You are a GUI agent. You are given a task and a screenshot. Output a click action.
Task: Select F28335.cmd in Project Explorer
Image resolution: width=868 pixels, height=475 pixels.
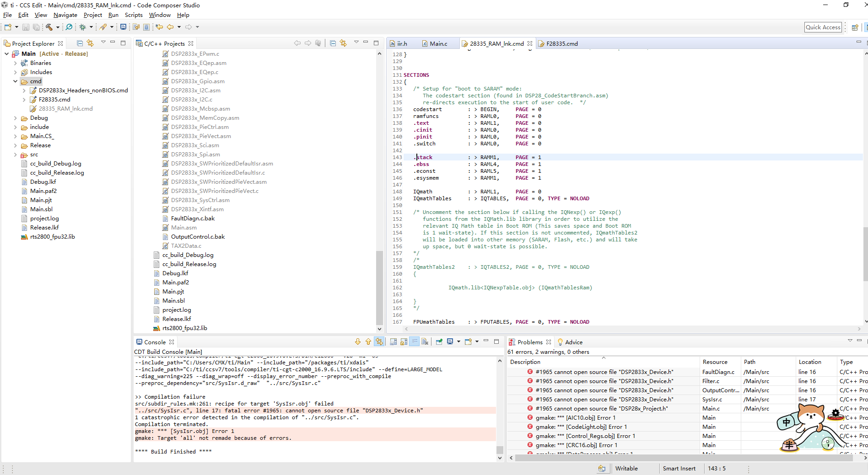click(x=54, y=100)
